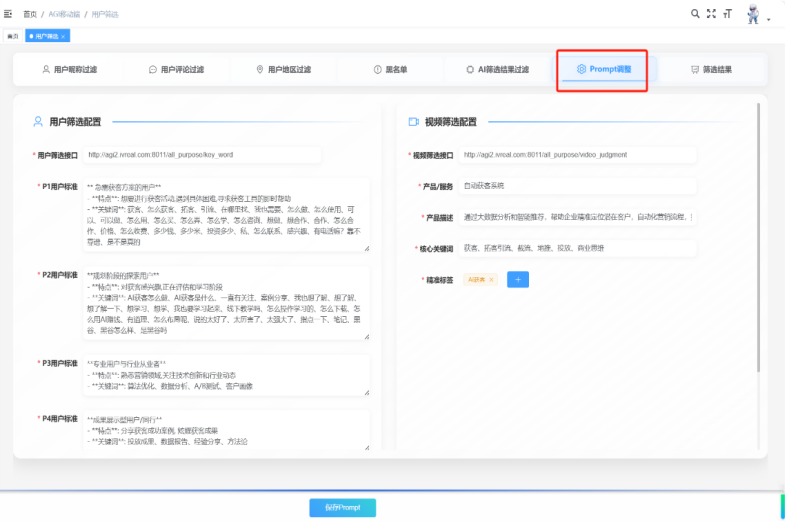790x522 pixels.
Task: Open the 用户地区过滤 tab
Action: point(283,70)
